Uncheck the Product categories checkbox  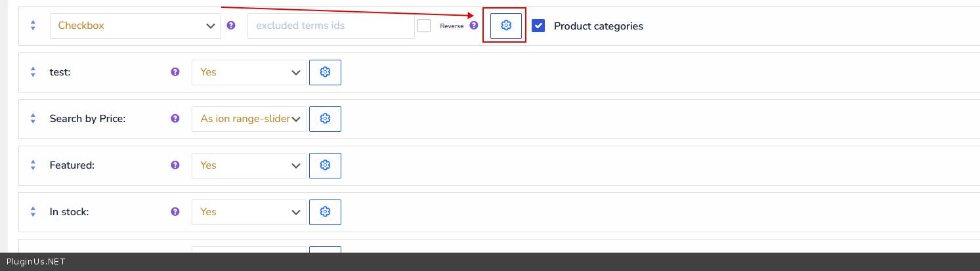point(538,26)
